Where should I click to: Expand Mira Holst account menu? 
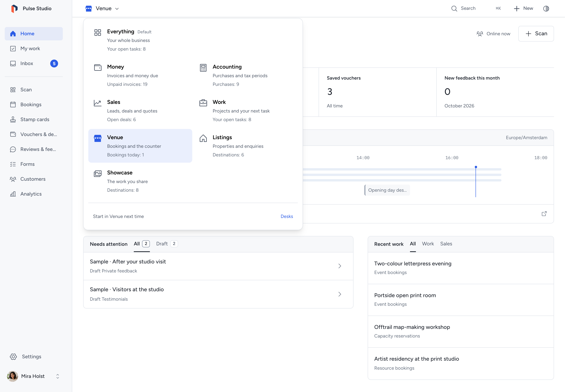coord(34,376)
